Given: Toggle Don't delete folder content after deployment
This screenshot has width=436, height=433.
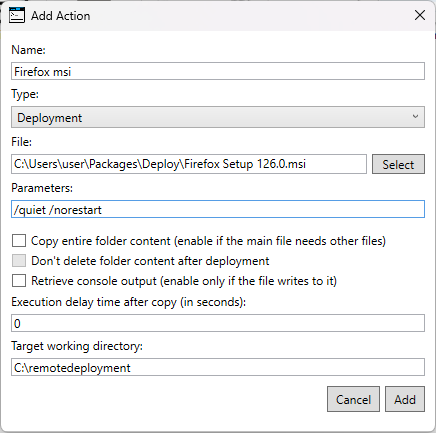Looking at the screenshot, I should tap(19, 261).
